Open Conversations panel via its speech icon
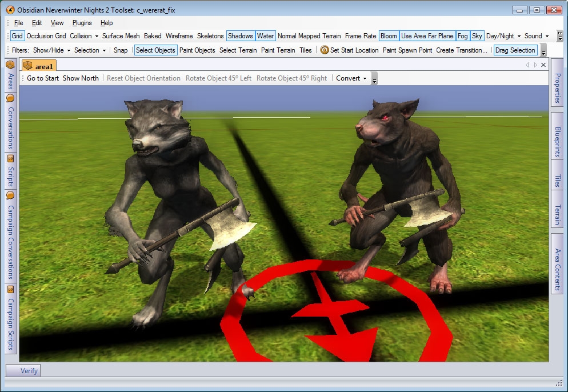The height and width of the screenshot is (392, 568). (10, 99)
